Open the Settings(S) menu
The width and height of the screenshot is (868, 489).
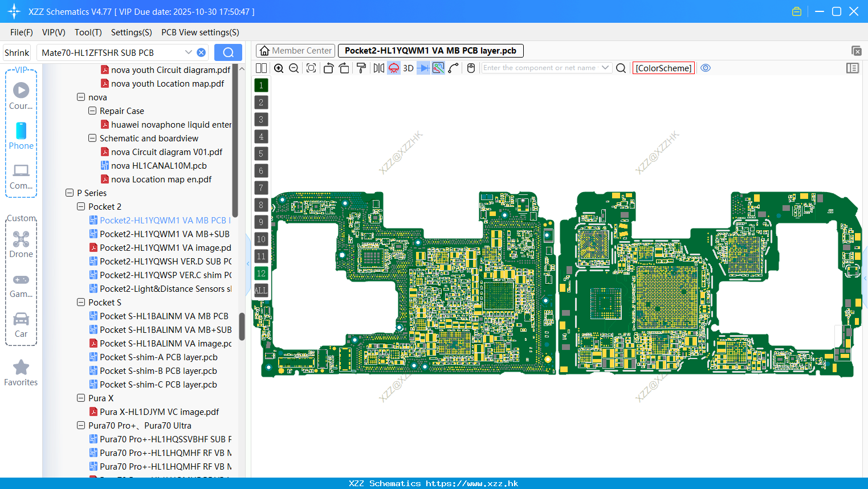tap(132, 32)
